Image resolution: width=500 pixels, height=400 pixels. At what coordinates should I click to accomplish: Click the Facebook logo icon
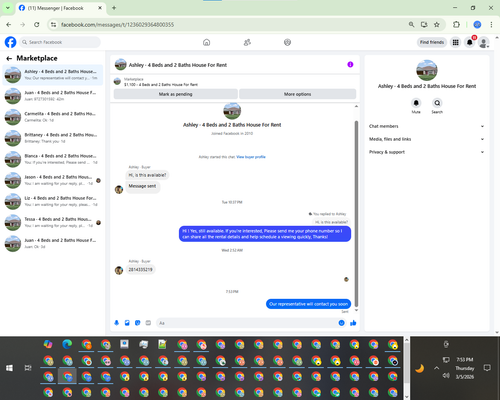10,42
